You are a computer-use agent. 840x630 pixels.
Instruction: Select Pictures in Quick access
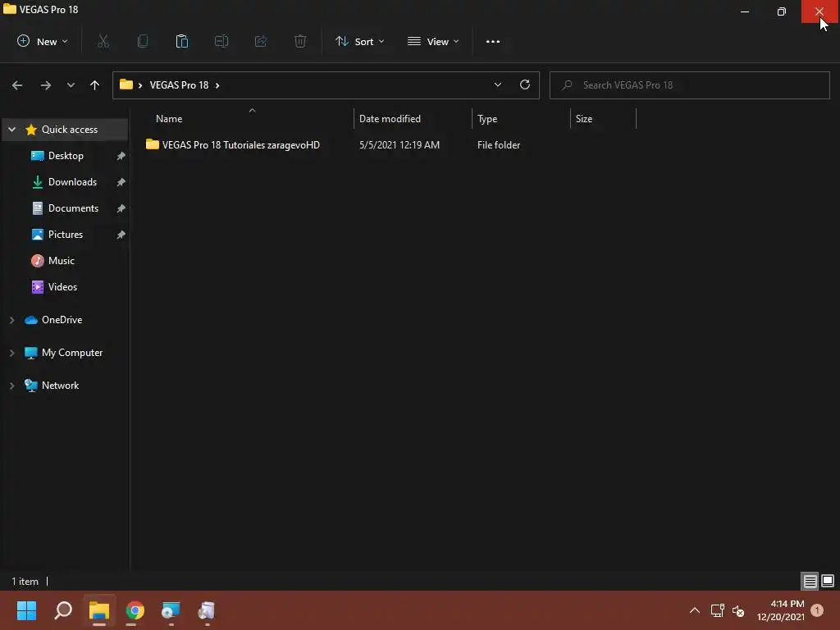click(x=66, y=234)
